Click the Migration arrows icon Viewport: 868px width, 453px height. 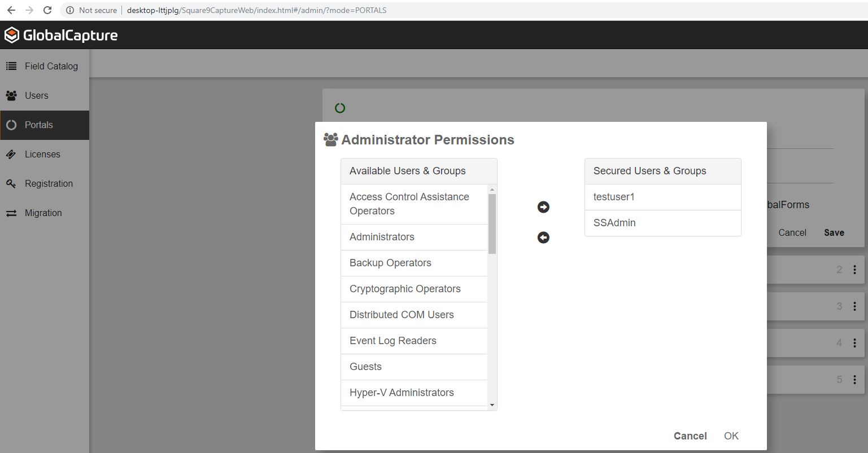(x=11, y=213)
